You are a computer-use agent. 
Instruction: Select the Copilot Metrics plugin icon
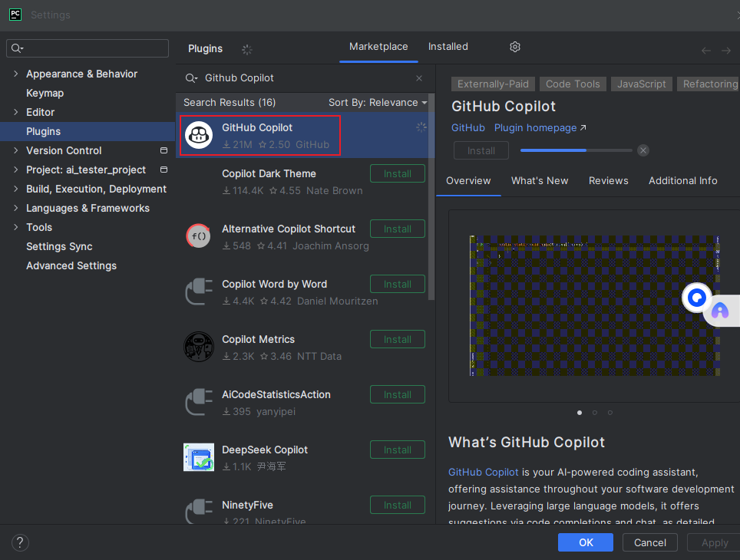(199, 347)
